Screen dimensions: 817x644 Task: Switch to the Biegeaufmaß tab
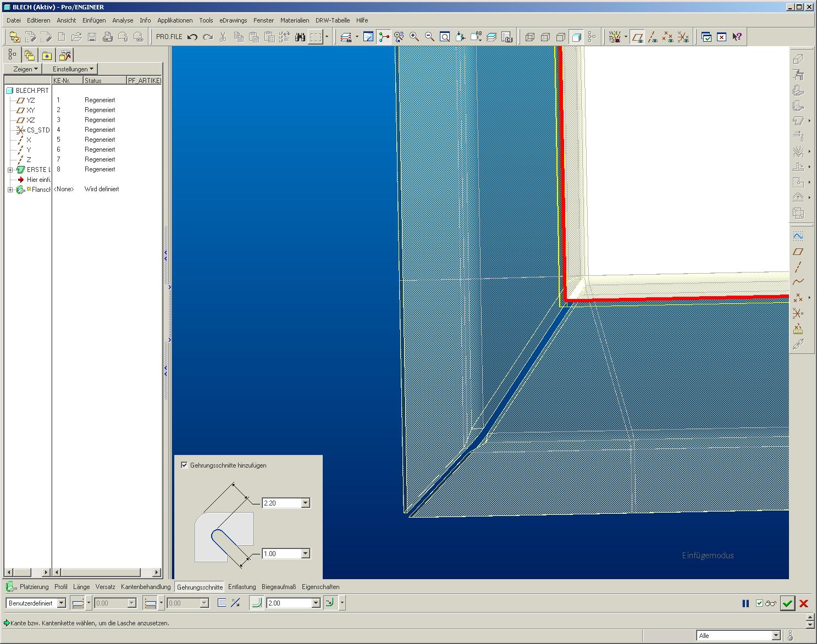pos(279,587)
